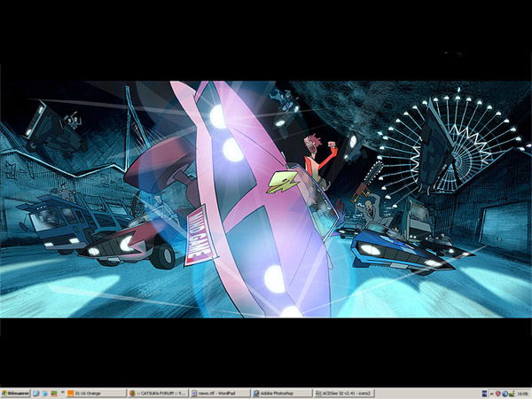Click the red-green quick launch icon

point(54,394)
